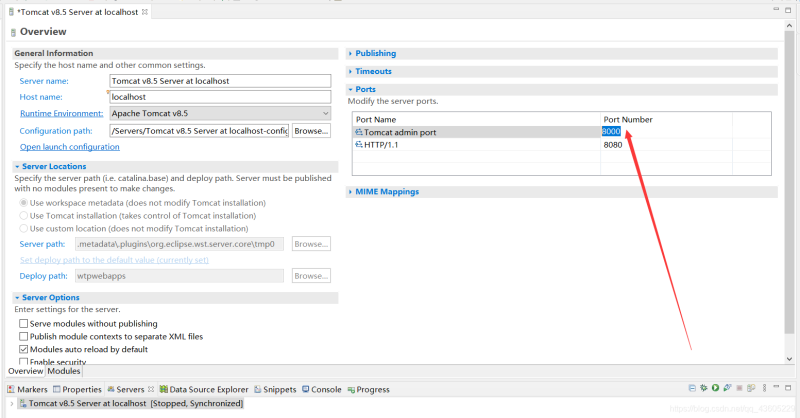Click the Tomcat server icon in Servers list
Screen dimensions: 800x418
[23, 403]
